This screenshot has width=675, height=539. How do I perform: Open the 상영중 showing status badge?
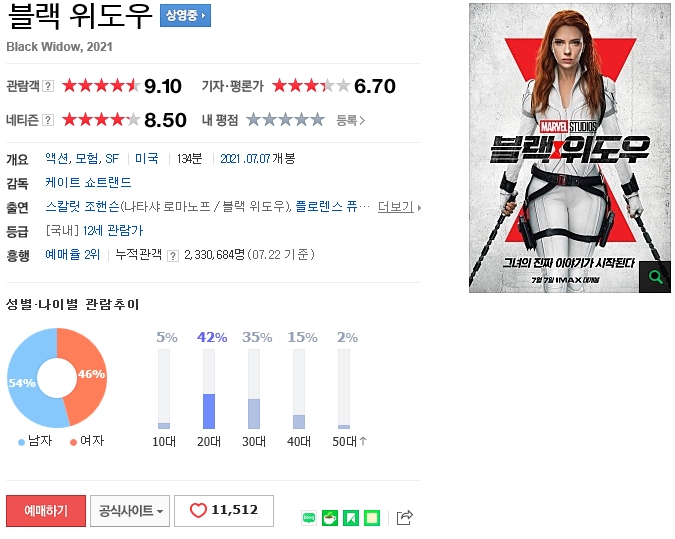(x=186, y=16)
